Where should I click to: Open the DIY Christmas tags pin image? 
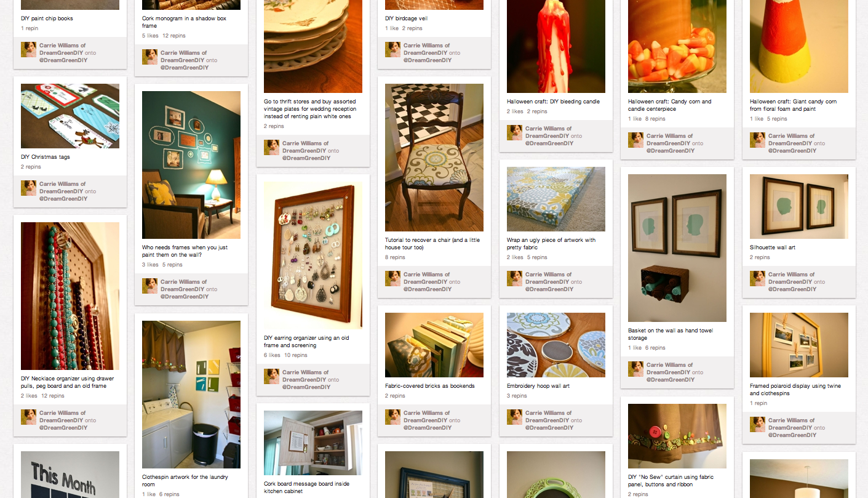tap(70, 116)
